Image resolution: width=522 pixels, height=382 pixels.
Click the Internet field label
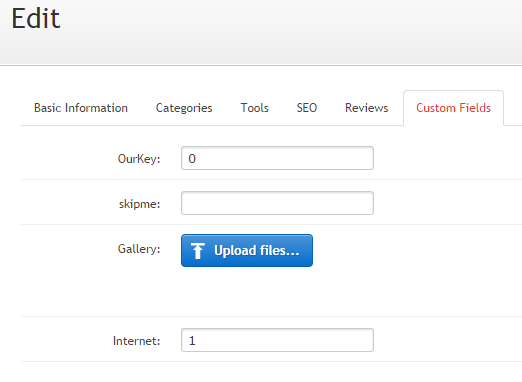click(x=137, y=341)
